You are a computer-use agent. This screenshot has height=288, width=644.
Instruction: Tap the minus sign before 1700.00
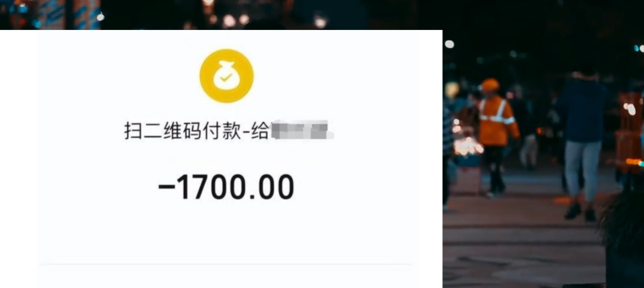pyautogui.click(x=166, y=187)
